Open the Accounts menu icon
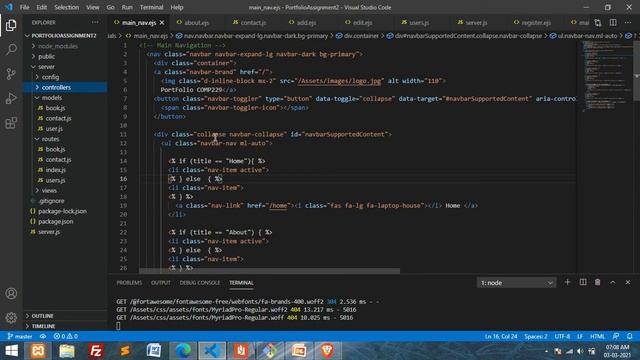Image resolution: width=640 pixels, height=360 pixels. [x=11, y=293]
